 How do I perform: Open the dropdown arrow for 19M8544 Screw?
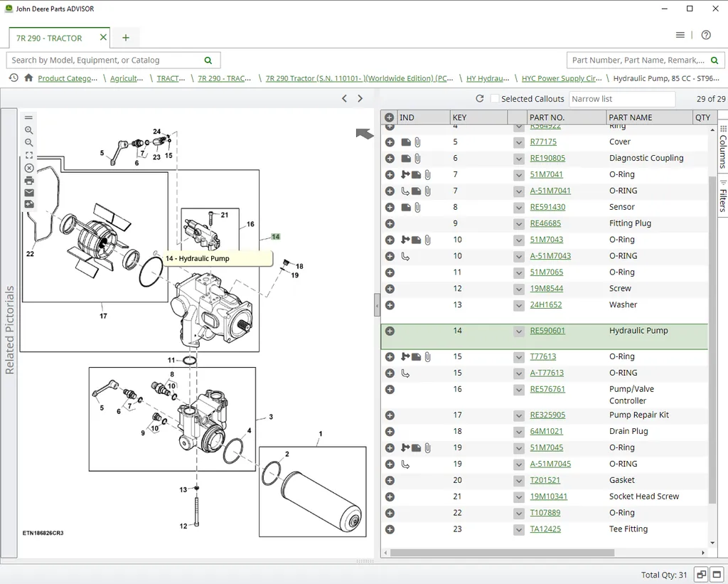click(x=518, y=289)
